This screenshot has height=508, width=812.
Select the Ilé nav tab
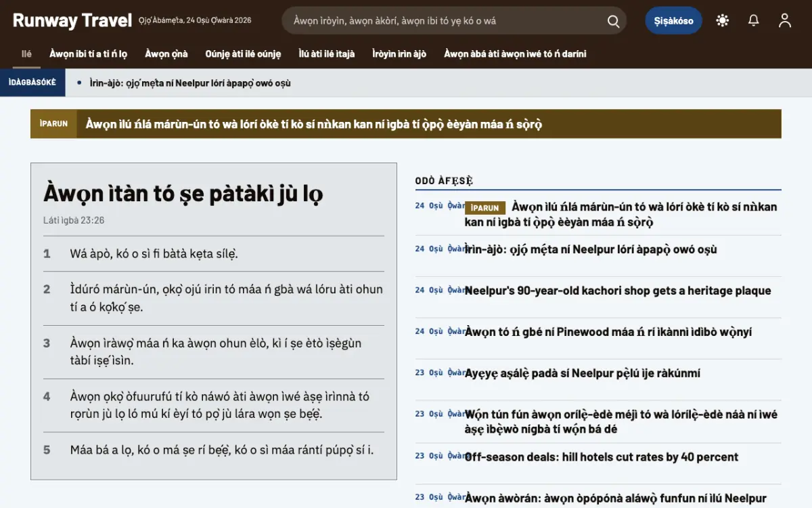(26, 54)
